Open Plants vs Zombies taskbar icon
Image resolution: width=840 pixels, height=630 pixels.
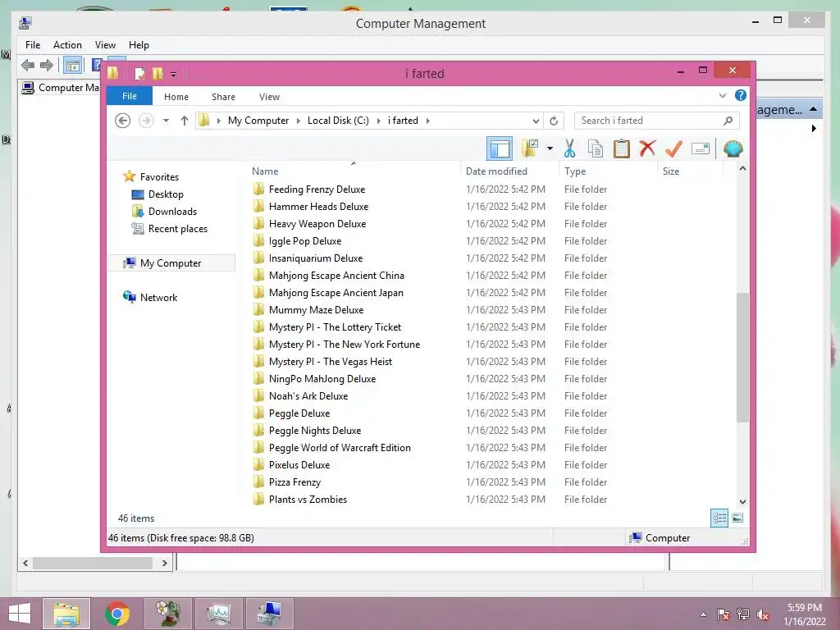point(167,614)
